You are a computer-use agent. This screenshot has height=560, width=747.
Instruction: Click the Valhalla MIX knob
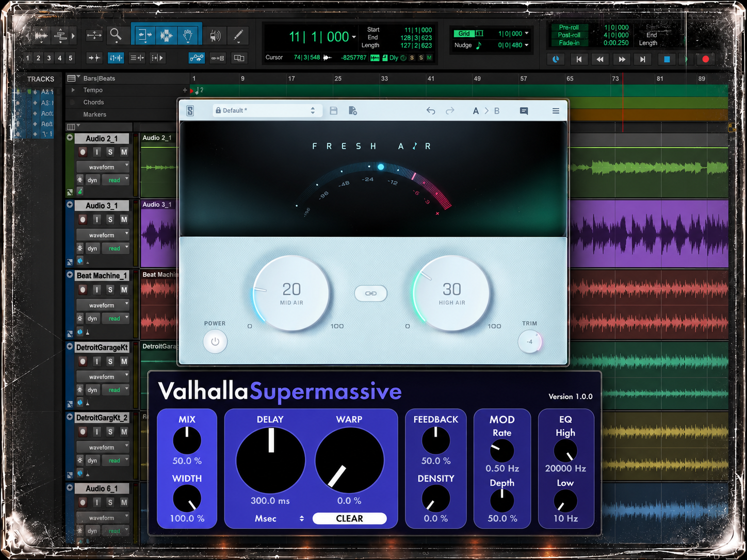(x=187, y=440)
